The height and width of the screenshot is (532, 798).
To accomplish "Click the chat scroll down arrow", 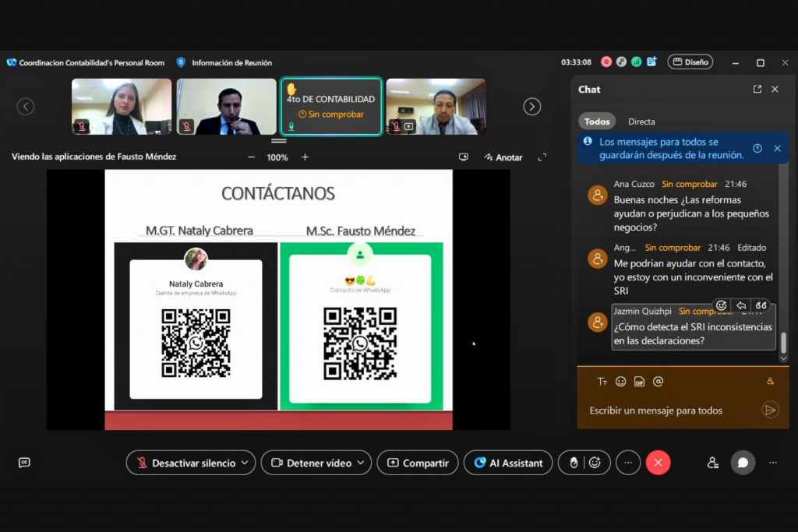I will click(784, 358).
